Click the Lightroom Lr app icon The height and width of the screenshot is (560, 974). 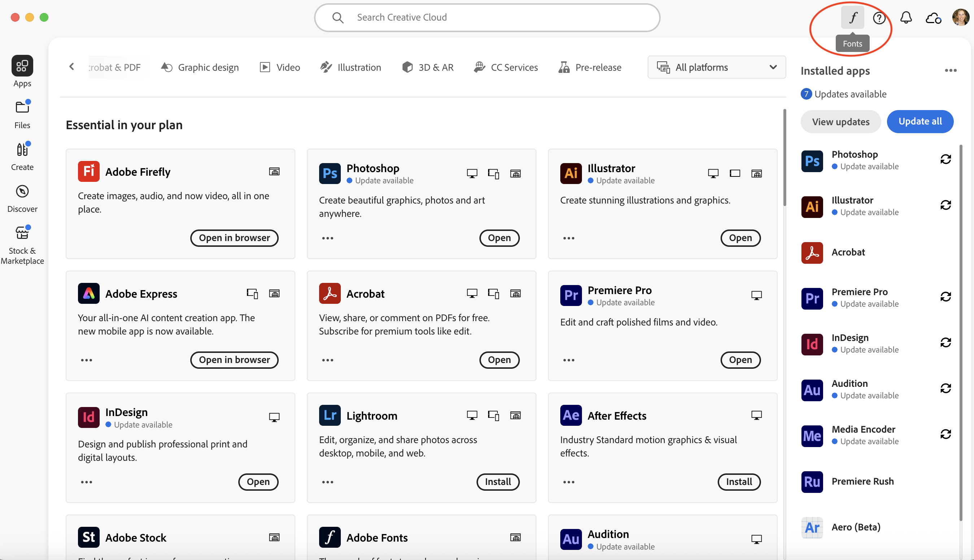tap(329, 415)
